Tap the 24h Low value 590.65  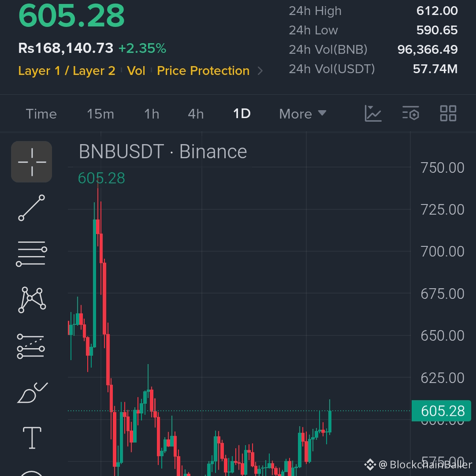pyautogui.click(x=437, y=30)
